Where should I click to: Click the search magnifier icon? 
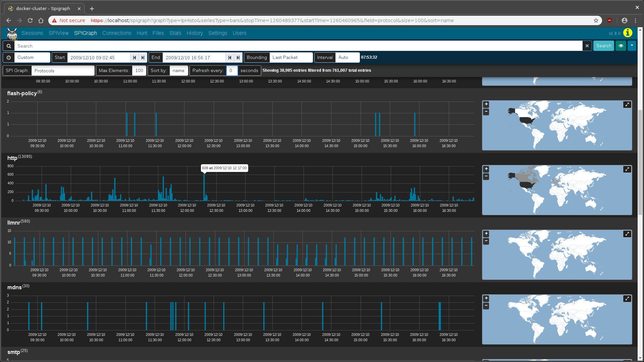[8, 46]
